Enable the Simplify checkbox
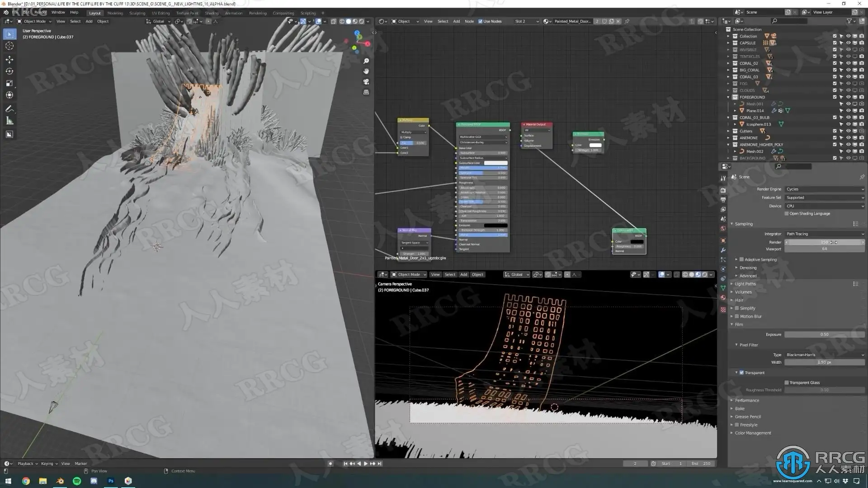Image resolution: width=868 pixels, height=488 pixels. tap(737, 308)
